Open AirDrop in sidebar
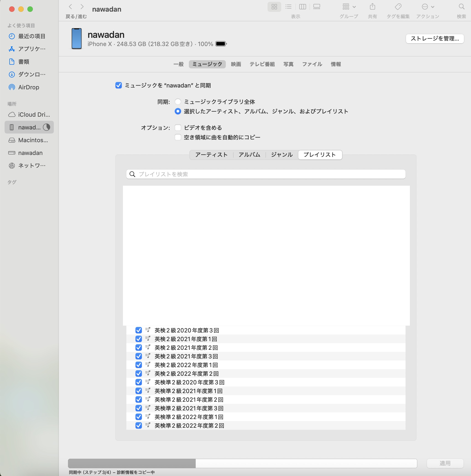The image size is (471, 476). [29, 87]
